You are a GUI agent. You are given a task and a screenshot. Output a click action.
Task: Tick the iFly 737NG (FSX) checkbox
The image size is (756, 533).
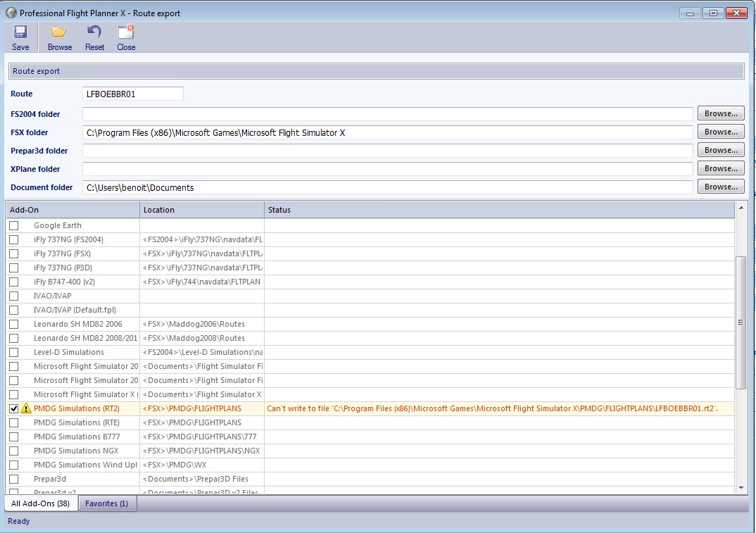(14, 253)
